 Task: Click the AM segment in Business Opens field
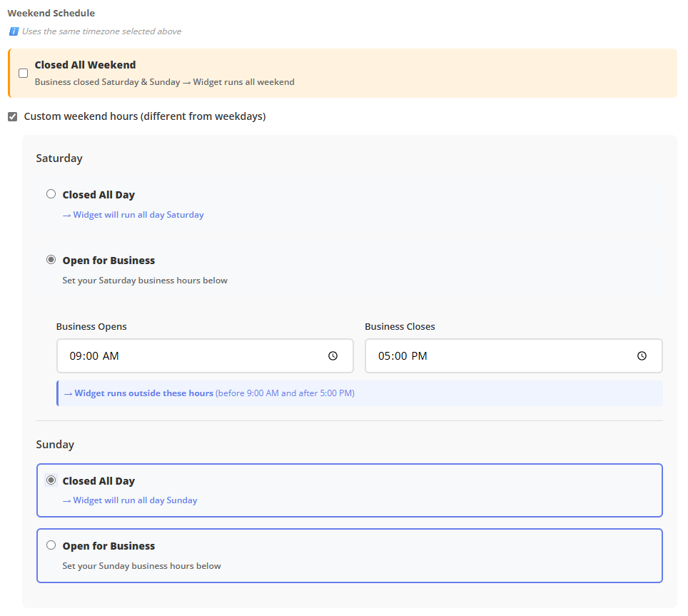(111, 356)
